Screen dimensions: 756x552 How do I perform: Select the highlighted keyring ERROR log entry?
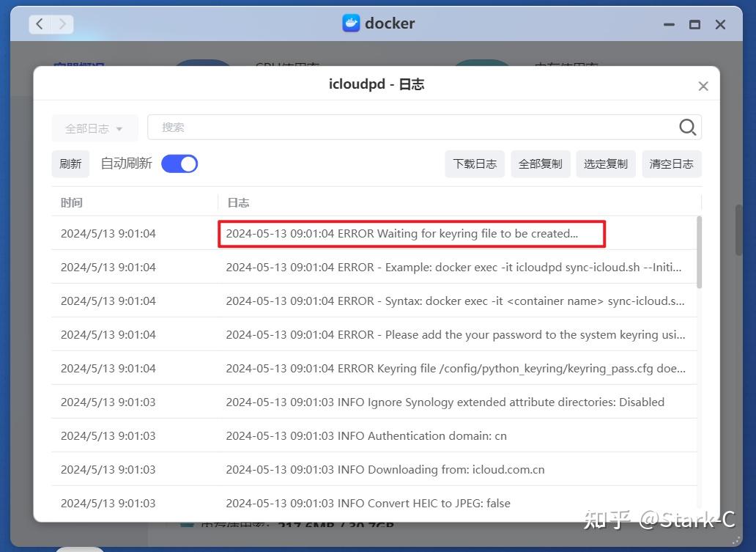coord(411,233)
